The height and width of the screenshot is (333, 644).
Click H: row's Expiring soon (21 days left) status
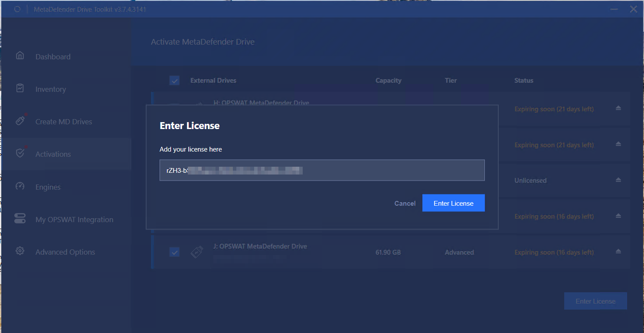pyautogui.click(x=554, y=109)
